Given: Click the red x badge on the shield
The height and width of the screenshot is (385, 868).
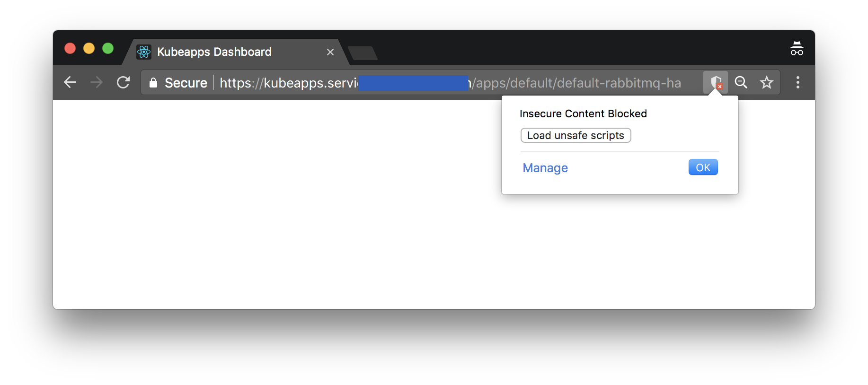Looking at the screenshot, I should (719, 86).
